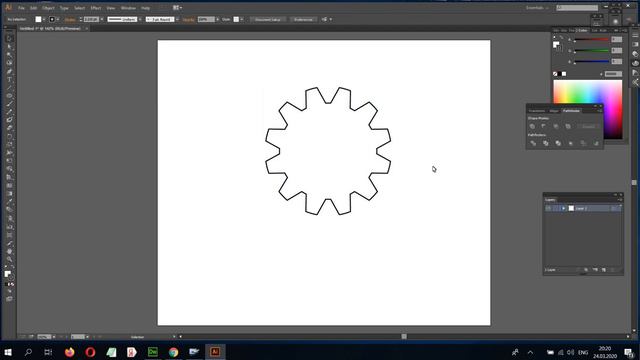Screen dimensions: 640x360
Task: Open the Fill color dropdown in control bar
Action: click(44, 19)
